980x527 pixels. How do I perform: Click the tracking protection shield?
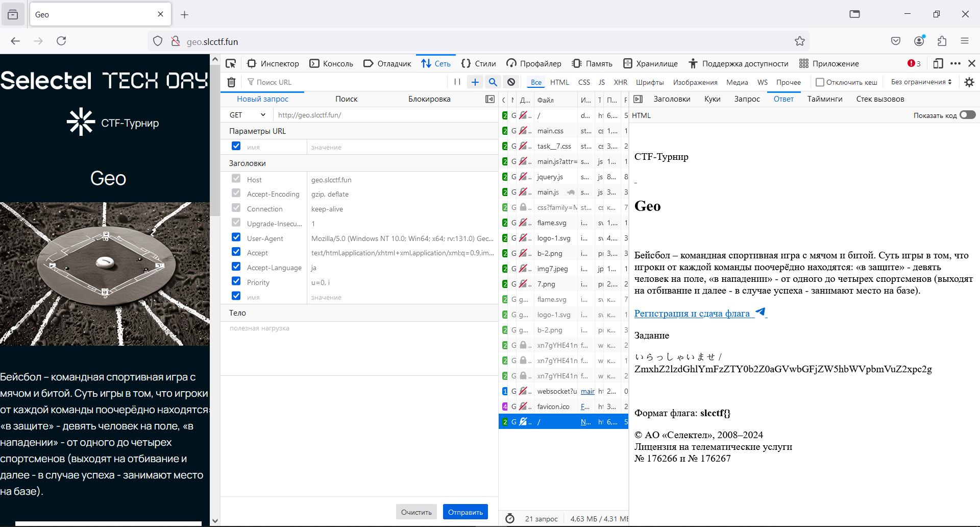tap(158, 41)
